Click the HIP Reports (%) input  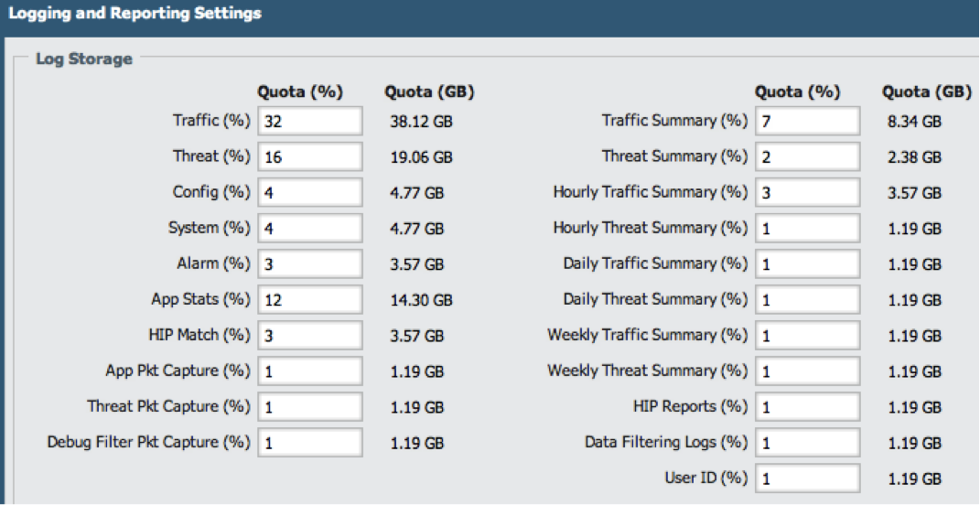pos(807,407)
